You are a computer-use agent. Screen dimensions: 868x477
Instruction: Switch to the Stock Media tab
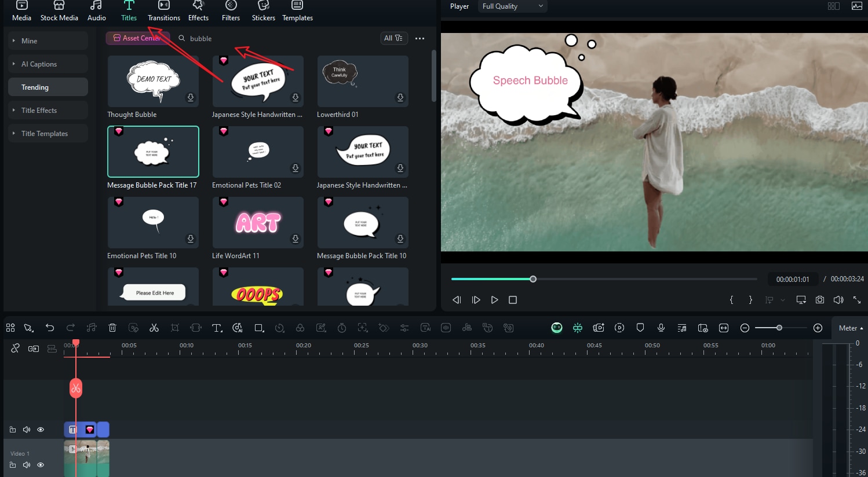pos(59,12)
